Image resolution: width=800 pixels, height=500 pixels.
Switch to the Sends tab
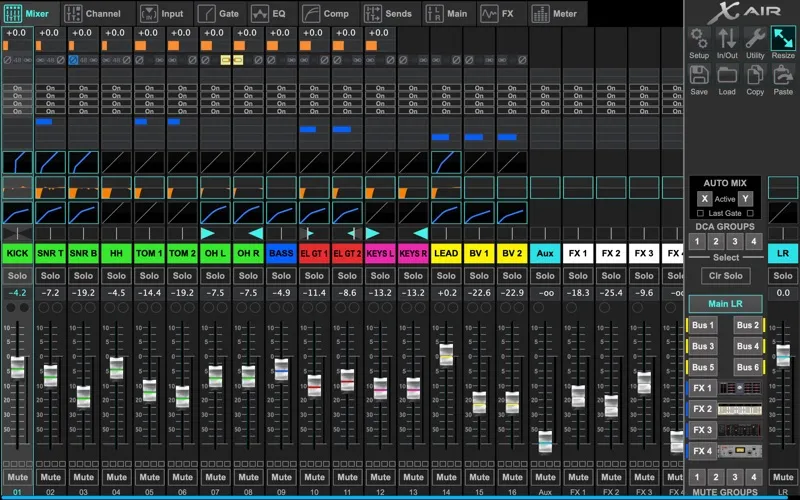coord(388,14)
